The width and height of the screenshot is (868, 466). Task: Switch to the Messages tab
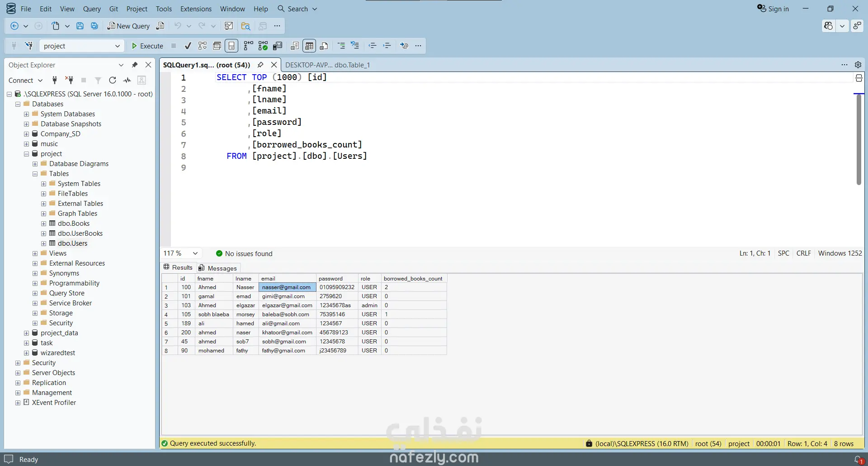tap(218, 268)
